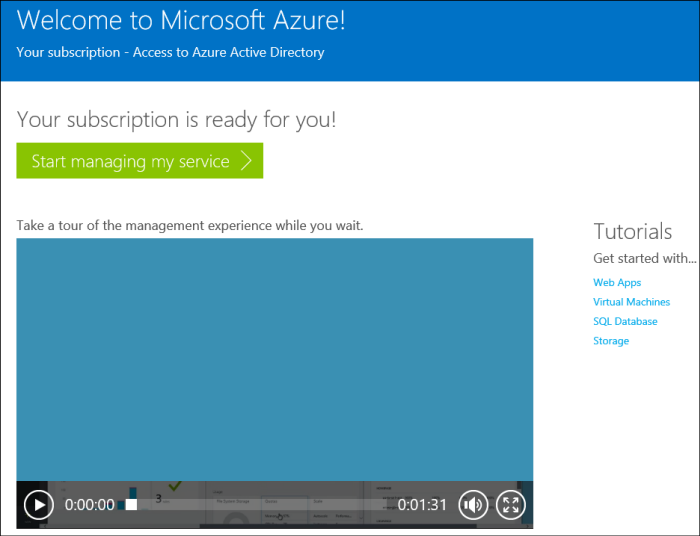Open the Storage tutorial link
This screenshot has height=536, width=700.
611,341
